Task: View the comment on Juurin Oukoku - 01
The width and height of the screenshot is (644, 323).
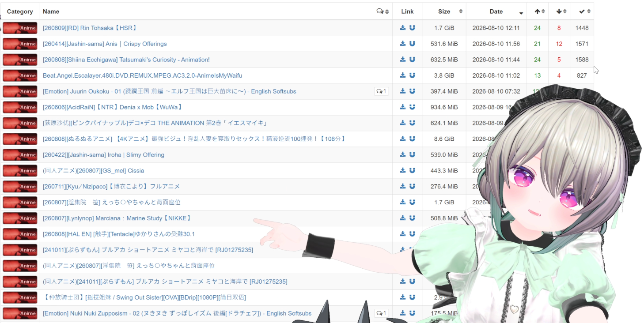Action: (381, 91)
